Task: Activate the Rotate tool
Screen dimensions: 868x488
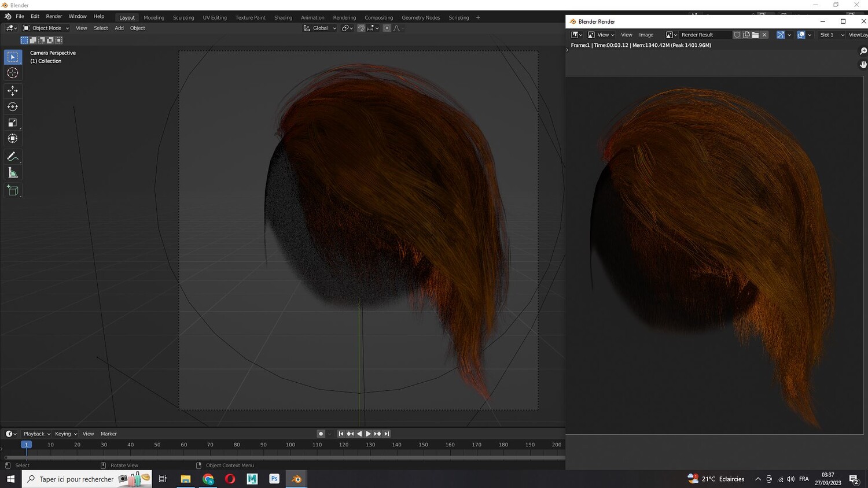Action: coord(13,106)
